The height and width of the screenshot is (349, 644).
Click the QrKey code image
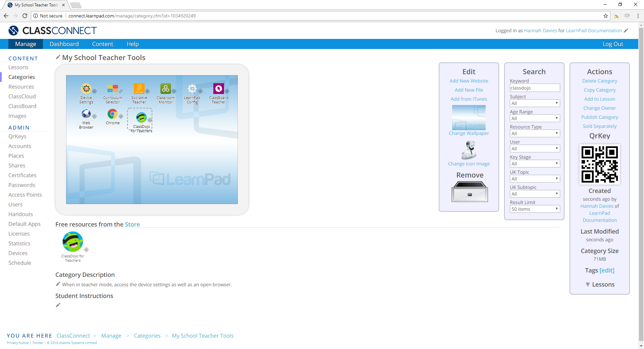(x=600, y=164)
